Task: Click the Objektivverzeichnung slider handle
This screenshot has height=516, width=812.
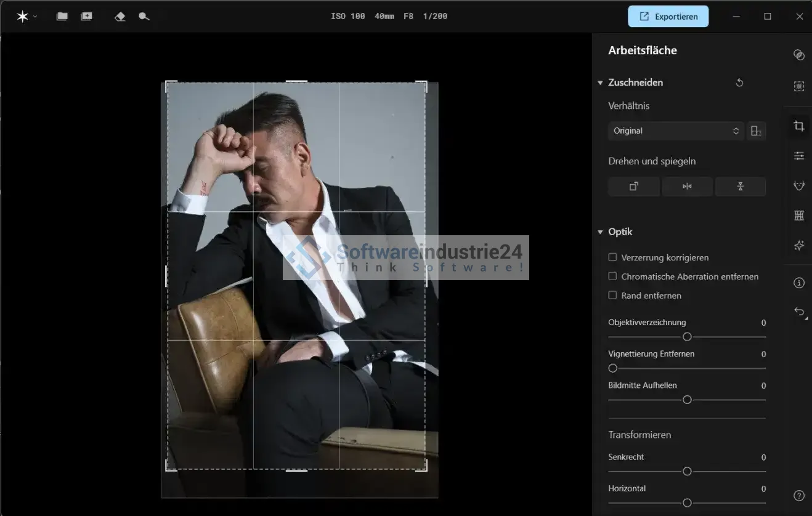Action: [x=687, y=337]
